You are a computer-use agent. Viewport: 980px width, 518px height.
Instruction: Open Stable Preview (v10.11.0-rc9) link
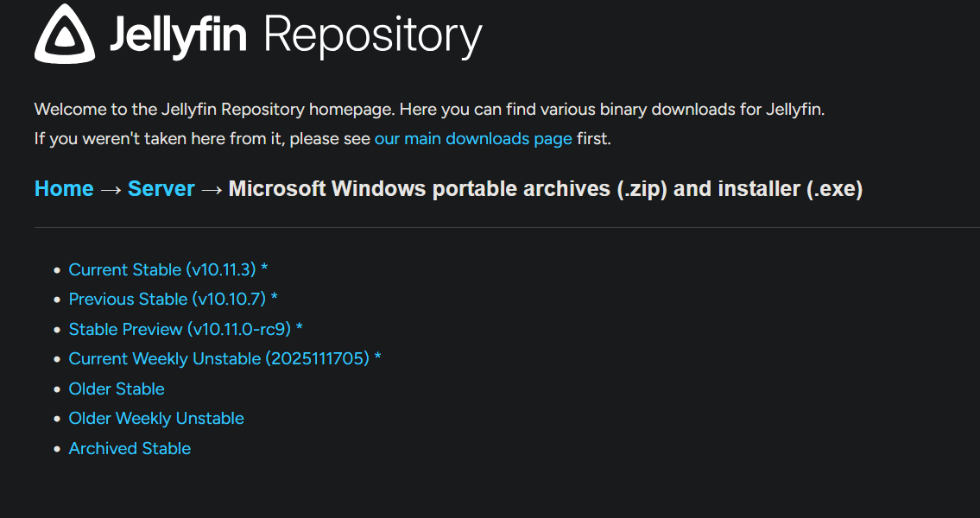pyautogui.click(x=186, y=329)
